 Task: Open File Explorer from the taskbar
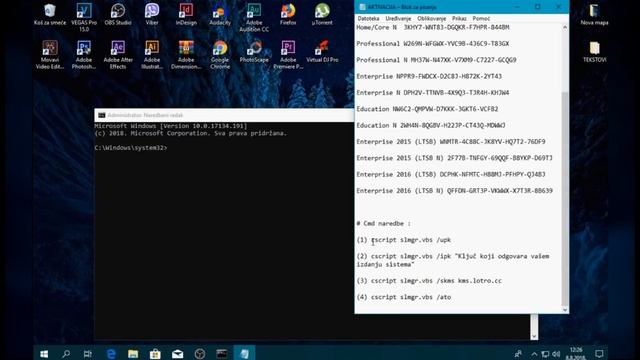click(x=133, y=353)
